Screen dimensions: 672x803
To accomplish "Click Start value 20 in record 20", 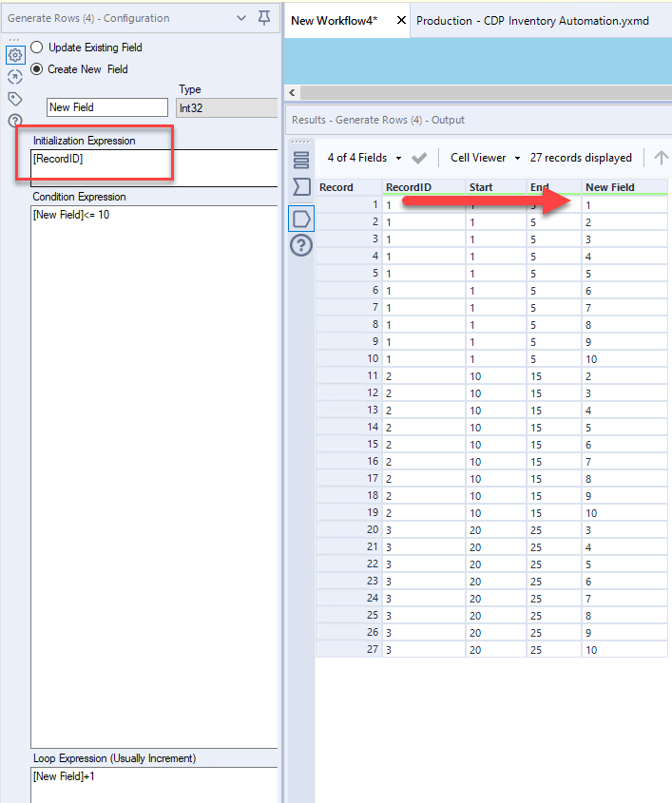I will click(x=496, y=530).
